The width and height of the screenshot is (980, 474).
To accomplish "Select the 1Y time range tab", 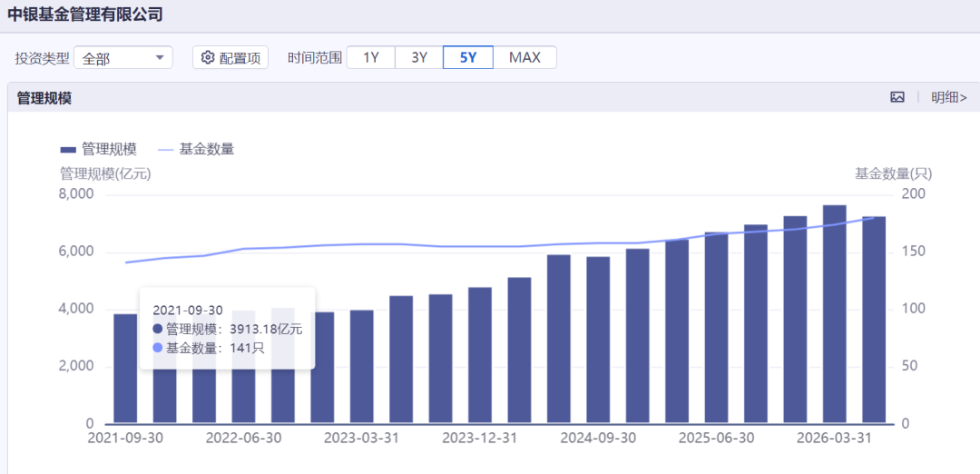I will pos(371,57).
